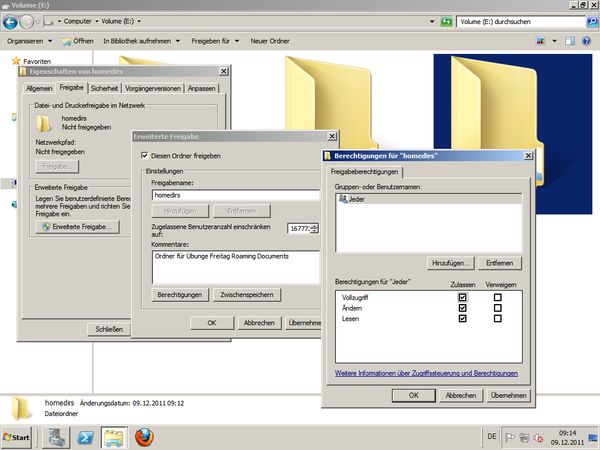Image resolution: width=600 pixels, height=450 pixels.
Task: Toggle Vollzugriff Zulassen checkbox
Action: tap(462, 297)
